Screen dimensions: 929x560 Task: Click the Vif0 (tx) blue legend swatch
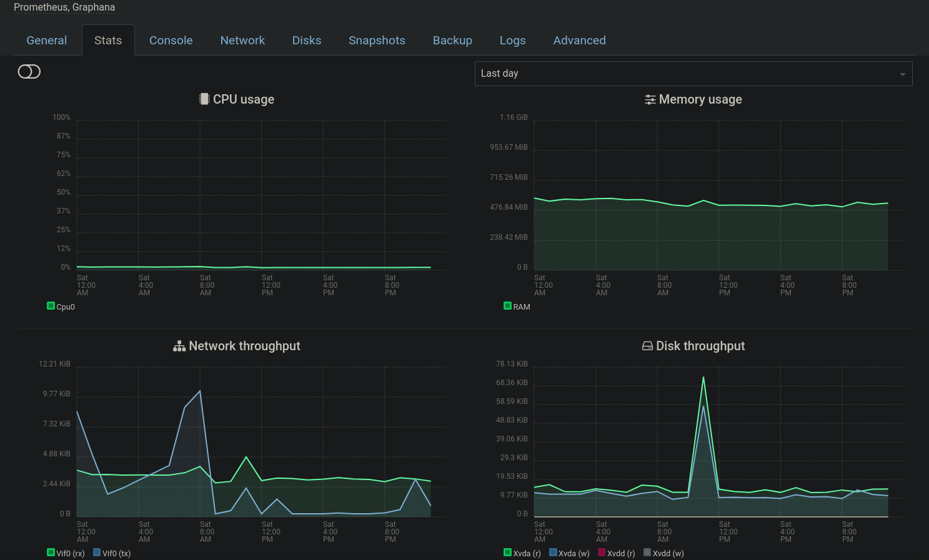97,553
